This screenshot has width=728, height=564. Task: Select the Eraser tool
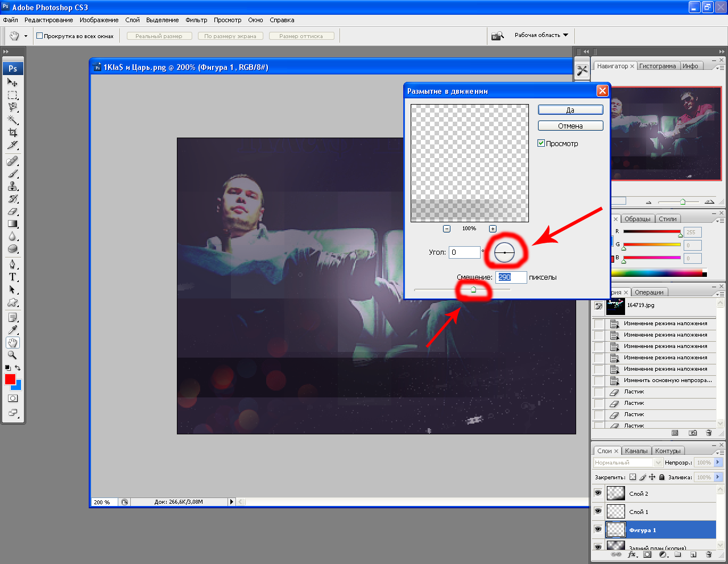pyautogui.click(x=13, y=212)
